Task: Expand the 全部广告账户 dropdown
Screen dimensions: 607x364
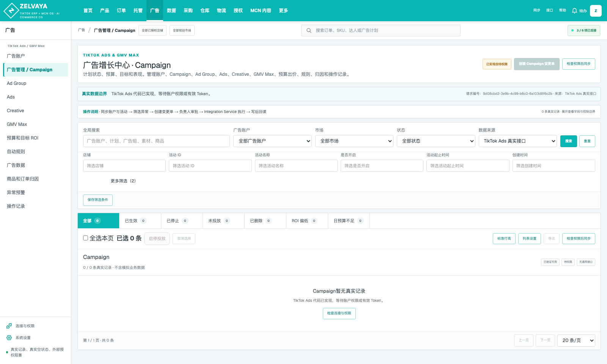Action: pos(272,141)
